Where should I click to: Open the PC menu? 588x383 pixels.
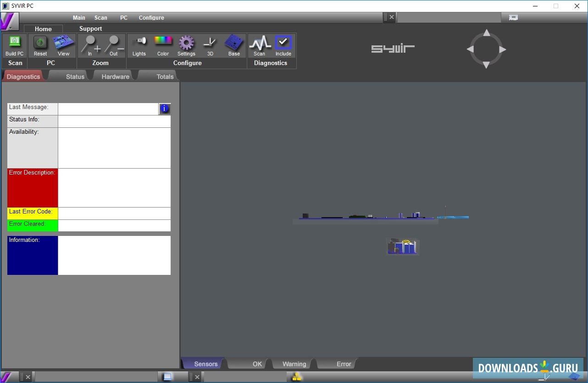[x=124, y=18]
